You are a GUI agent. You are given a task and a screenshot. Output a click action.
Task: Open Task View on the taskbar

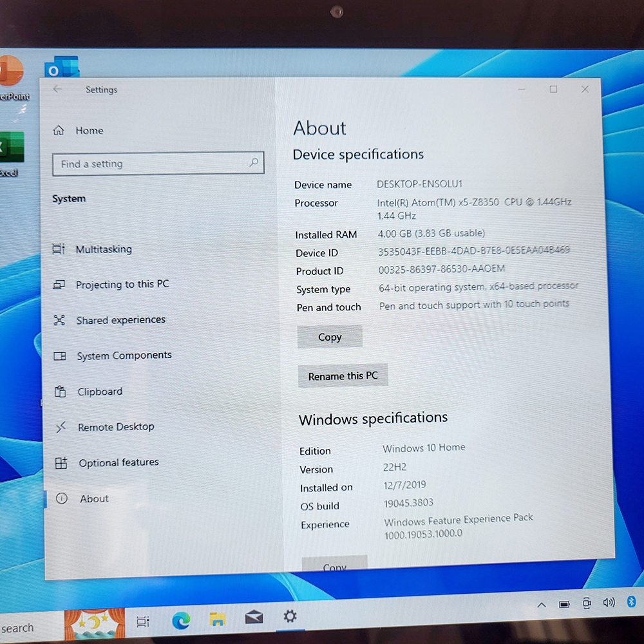(143, 621)
